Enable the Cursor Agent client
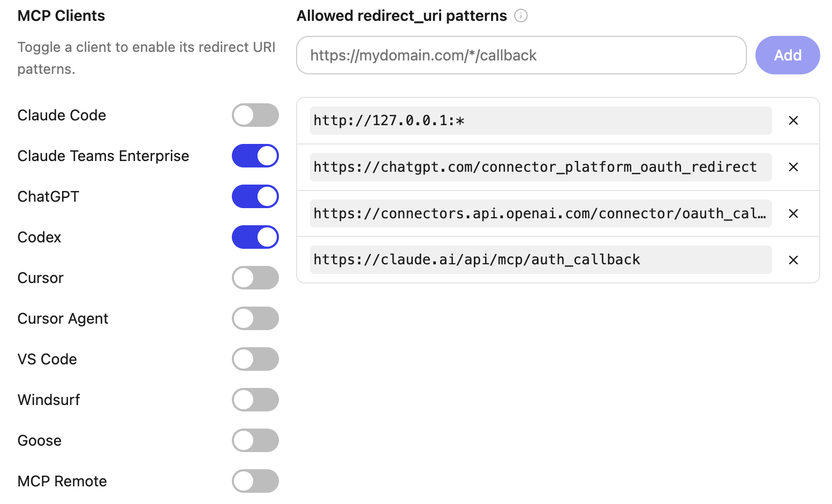 [x=255, y=318]
